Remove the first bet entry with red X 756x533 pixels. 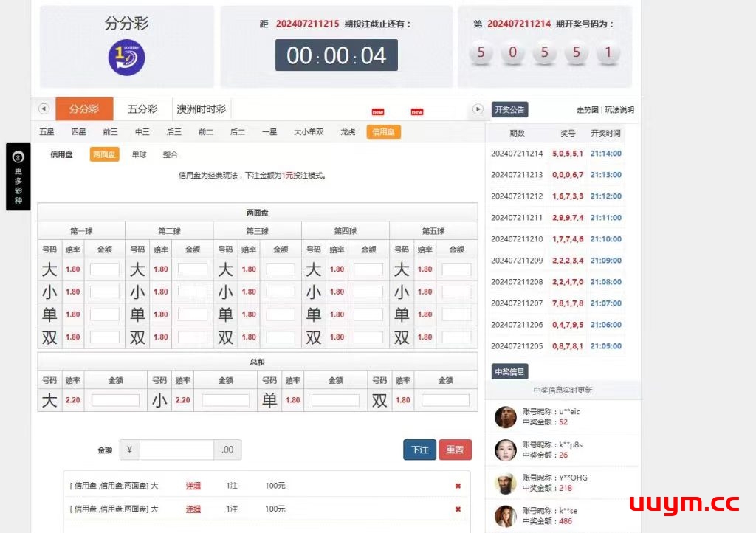[x=458, y=486]
